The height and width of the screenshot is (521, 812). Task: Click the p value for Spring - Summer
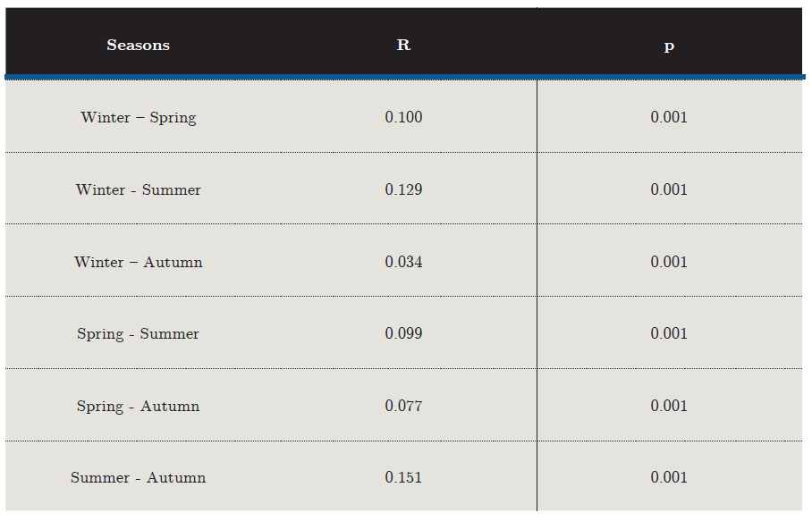click(x=669, y=333)
